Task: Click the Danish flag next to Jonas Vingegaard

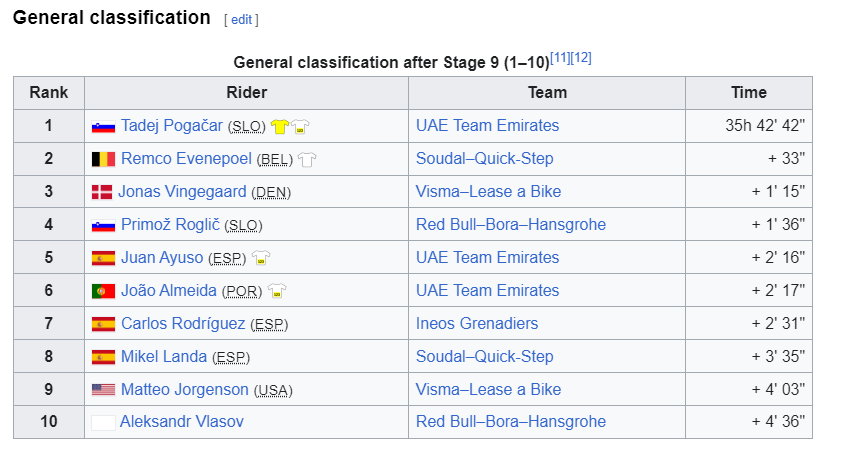Action: 102,192
